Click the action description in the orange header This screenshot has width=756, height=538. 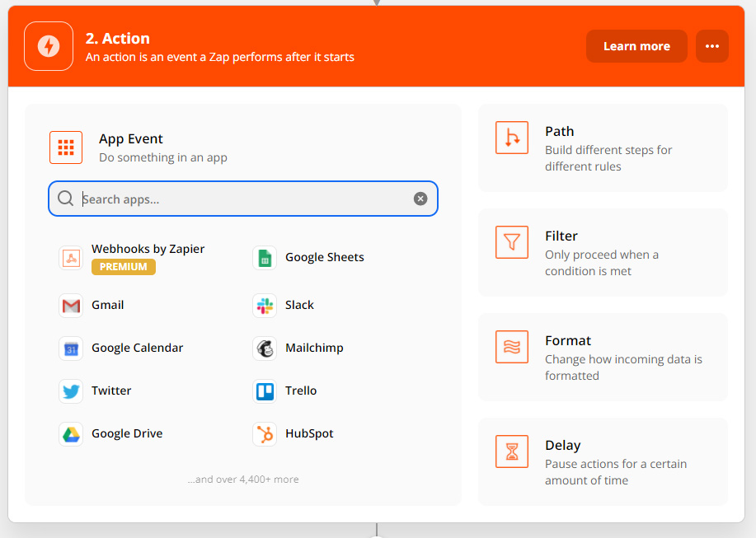(x=220, y=57)
